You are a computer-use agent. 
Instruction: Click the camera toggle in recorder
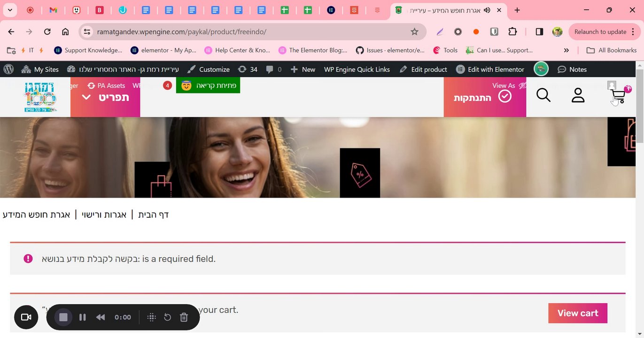click(x=26, y=317)
